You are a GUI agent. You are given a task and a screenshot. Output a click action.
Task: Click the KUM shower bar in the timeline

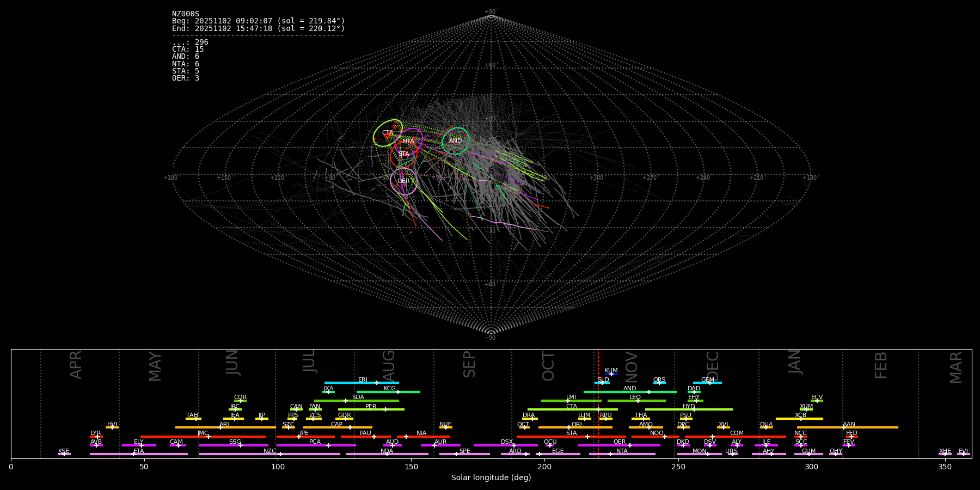click(611, 374)
